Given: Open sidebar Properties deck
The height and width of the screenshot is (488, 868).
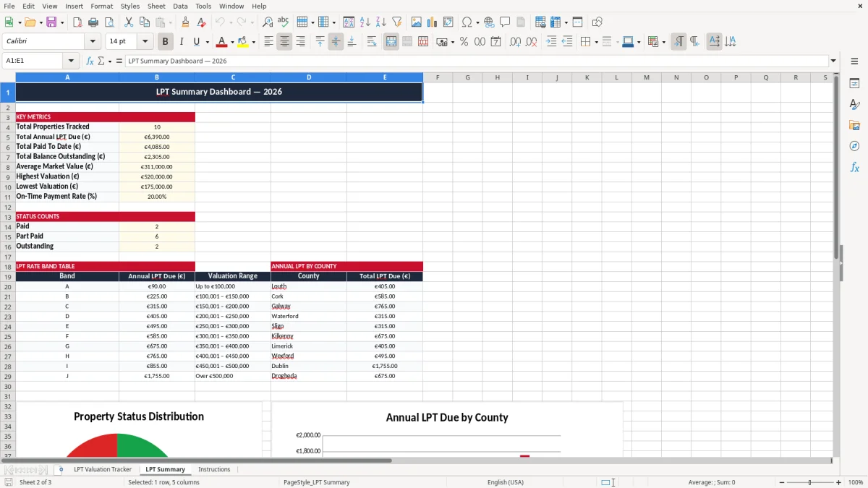Looking at the screenshot, I should pyautogui.click(x=854, y=83).
